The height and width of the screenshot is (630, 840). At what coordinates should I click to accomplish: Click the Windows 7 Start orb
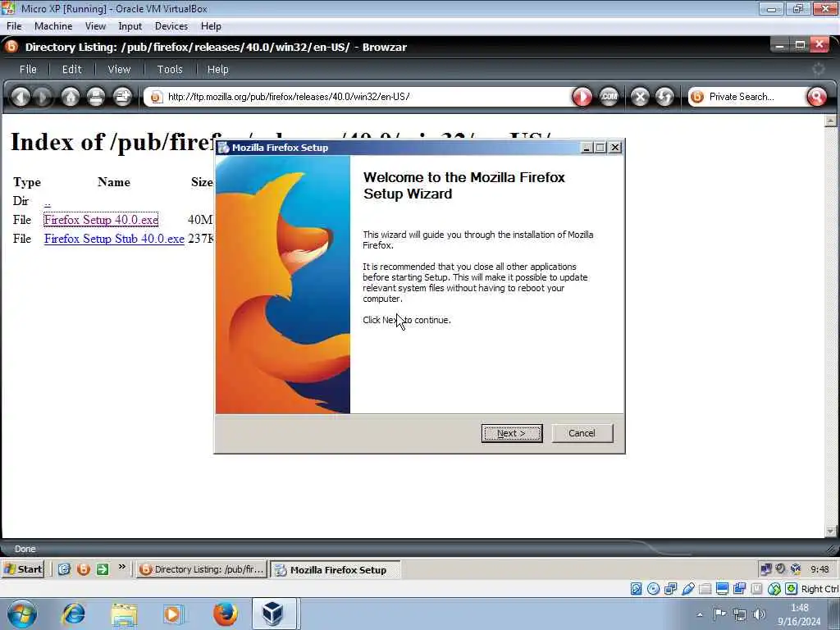click(x=22, y=614)
